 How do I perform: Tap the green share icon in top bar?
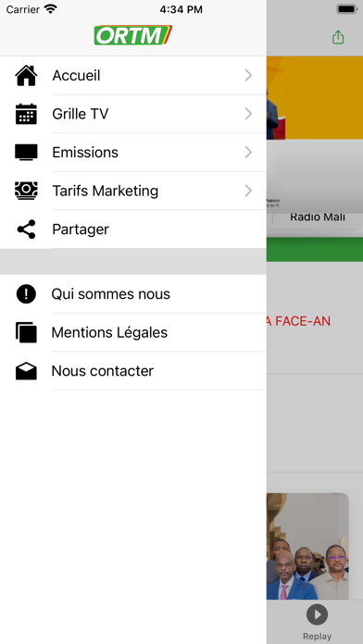point(338,37)
